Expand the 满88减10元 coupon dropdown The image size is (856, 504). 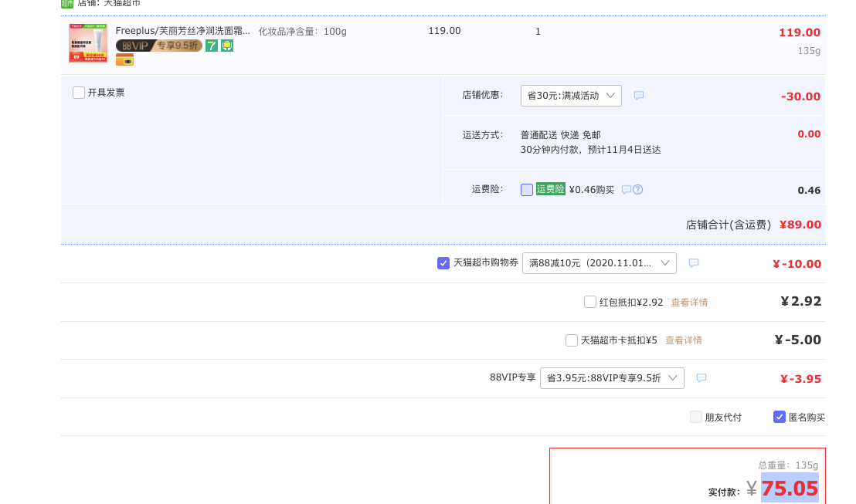tap(600, 263)
